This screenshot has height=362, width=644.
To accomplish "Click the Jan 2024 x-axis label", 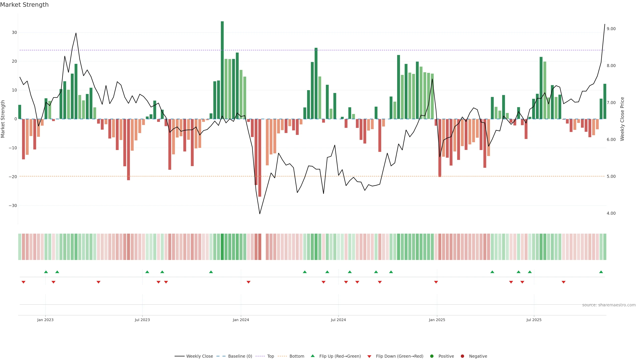I will tap(241, 320).
